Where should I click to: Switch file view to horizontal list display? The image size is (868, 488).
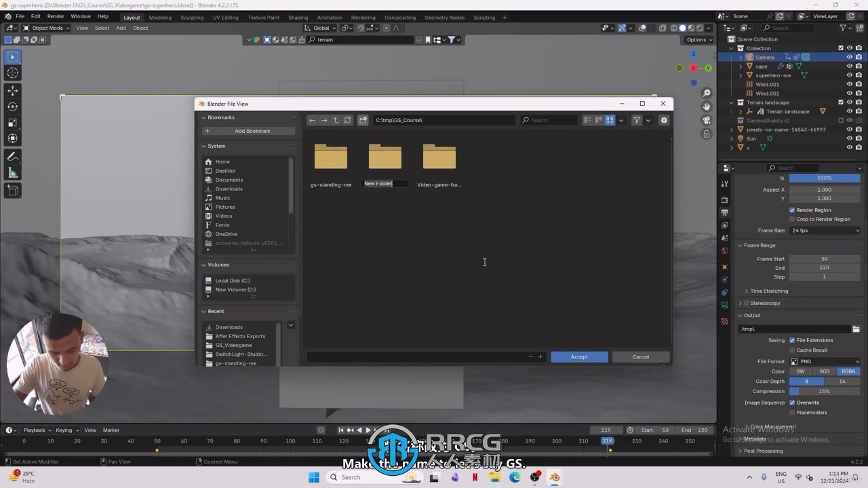coord(599,120)
